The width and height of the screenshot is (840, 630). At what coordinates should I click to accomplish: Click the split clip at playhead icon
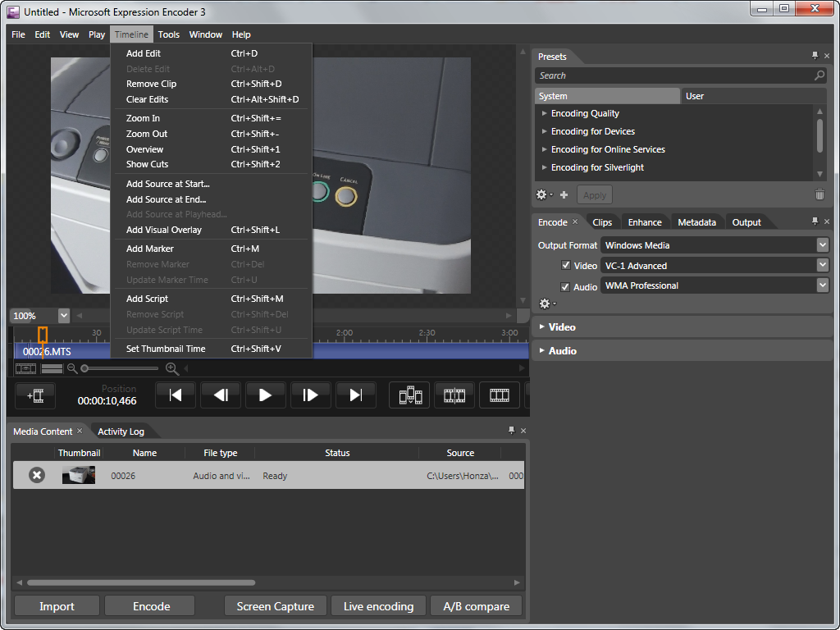click(x=454, y=395)
